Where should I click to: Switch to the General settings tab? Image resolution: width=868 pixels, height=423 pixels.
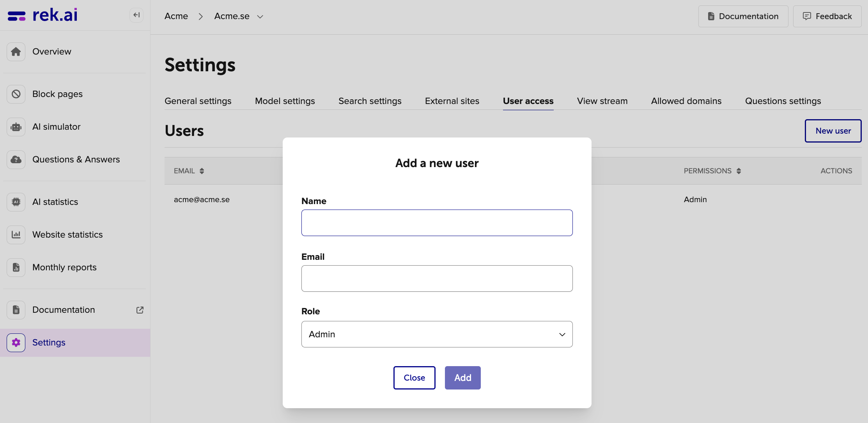198,100
